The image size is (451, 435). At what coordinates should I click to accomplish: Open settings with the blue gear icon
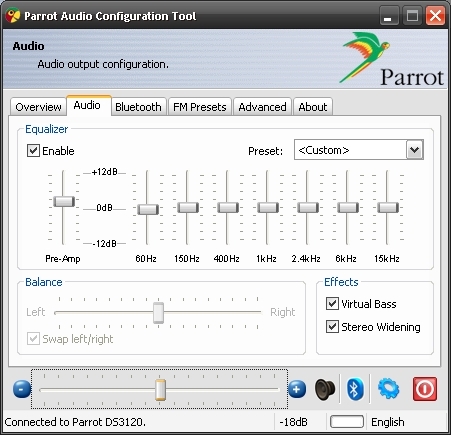tap(388, 389)
